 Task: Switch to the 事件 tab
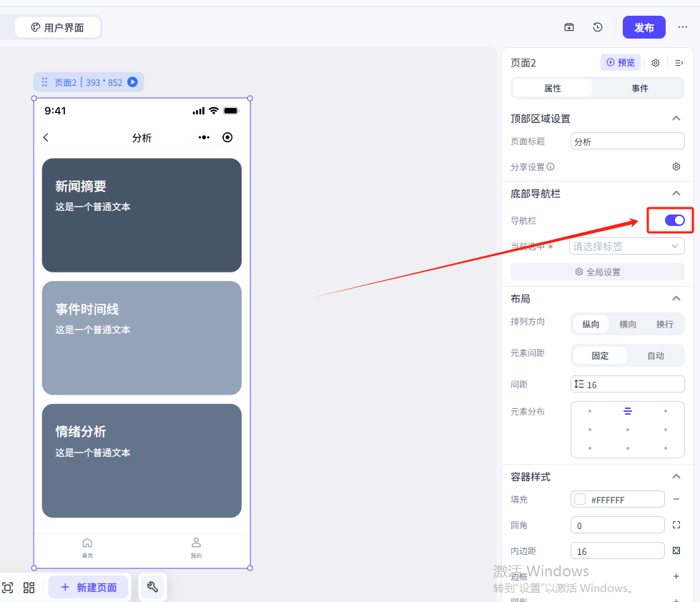coord(639,88)
